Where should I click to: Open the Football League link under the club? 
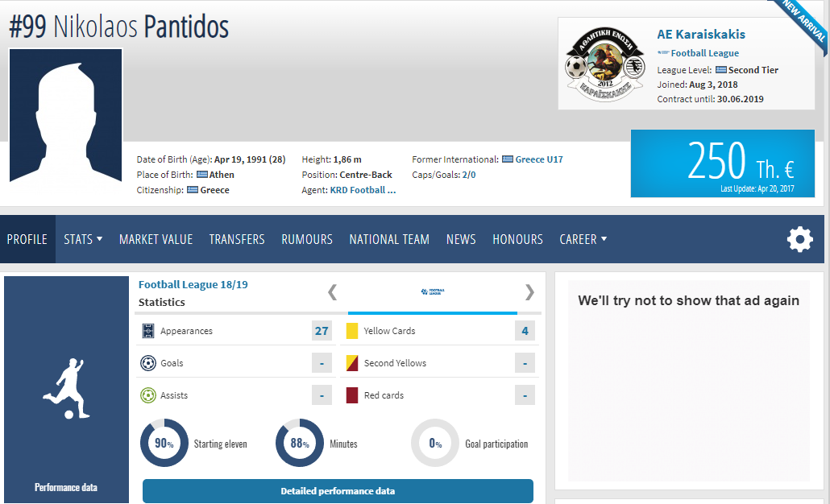tap(704, 53)
